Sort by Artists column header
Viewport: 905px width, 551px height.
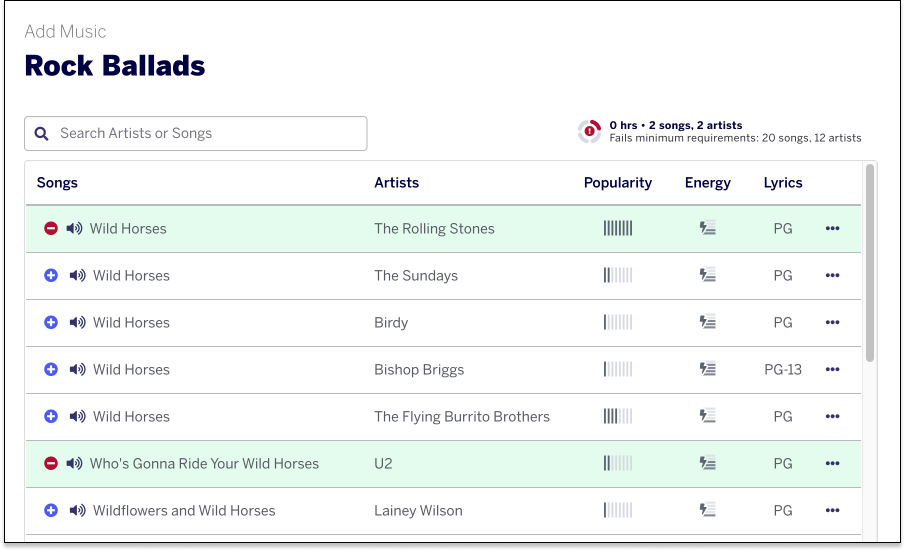[397, 183]
